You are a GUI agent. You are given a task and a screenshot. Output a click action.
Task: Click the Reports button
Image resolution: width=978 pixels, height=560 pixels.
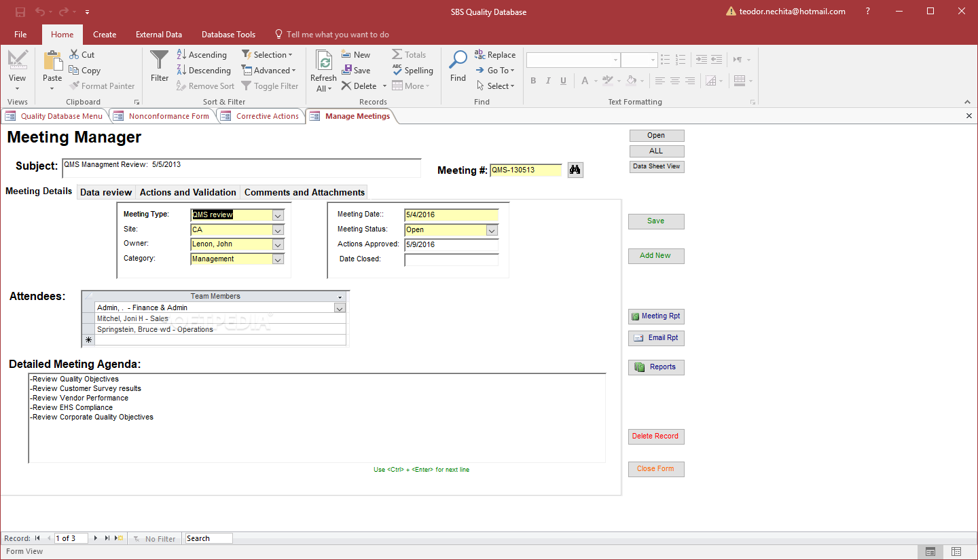coord(656,367)
